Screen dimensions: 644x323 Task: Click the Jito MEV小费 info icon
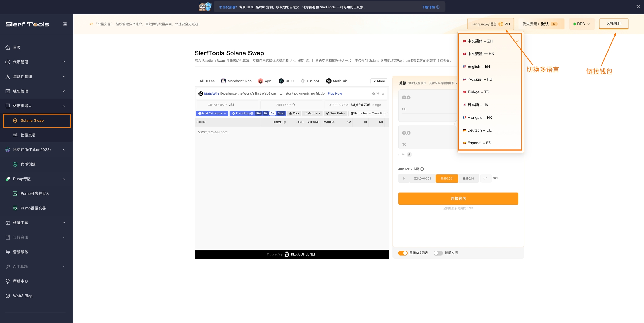pyautogui.click(x=422, y=169)
